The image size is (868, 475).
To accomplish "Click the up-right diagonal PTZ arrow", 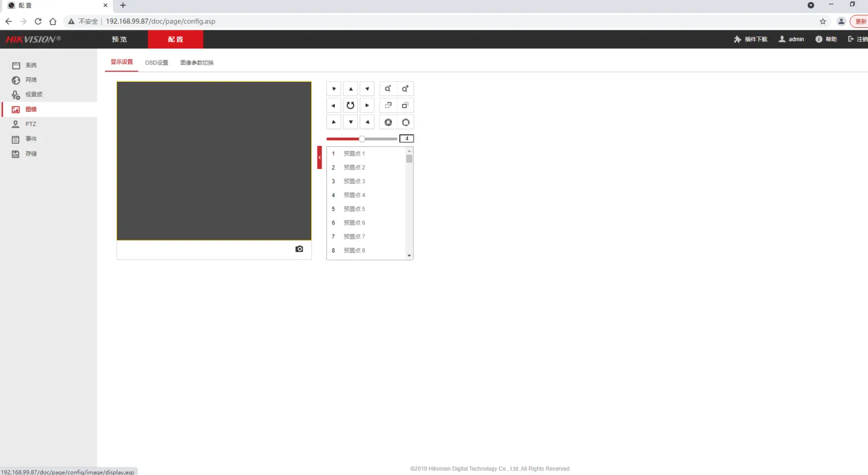I will [x=367, y=89].
